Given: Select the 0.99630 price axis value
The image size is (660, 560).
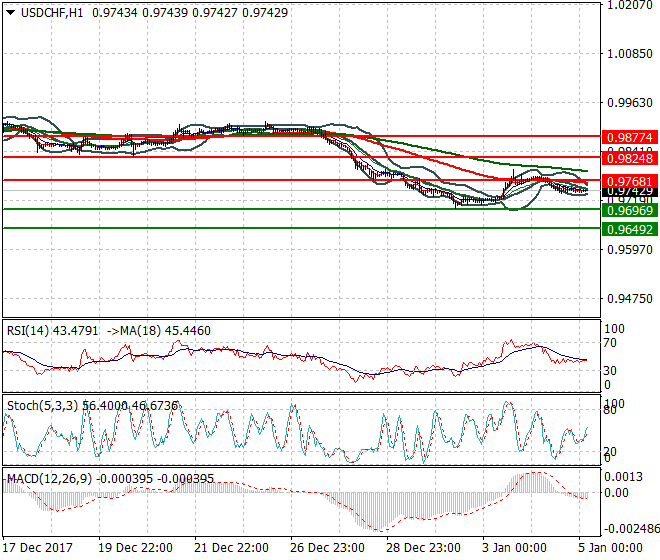Looking at the screenshot, I should [630, 103].
